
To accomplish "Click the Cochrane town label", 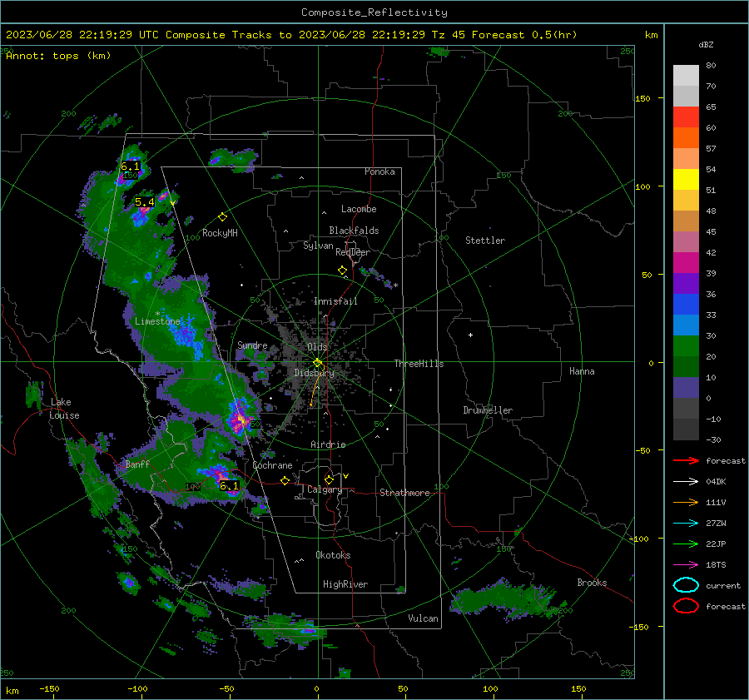I will tap(272, 465).
